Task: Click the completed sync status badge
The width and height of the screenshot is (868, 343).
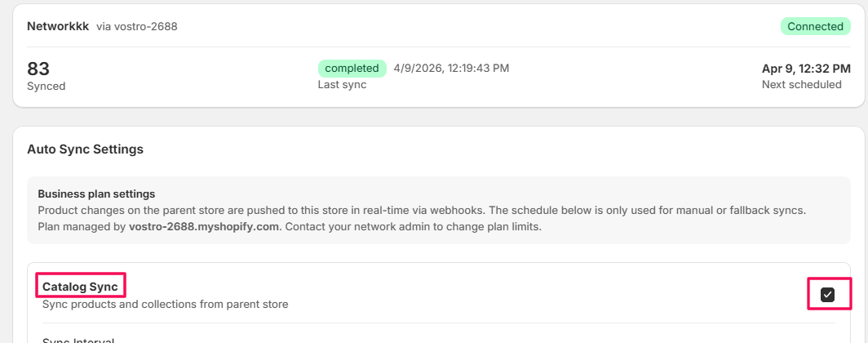Action: 352,68
